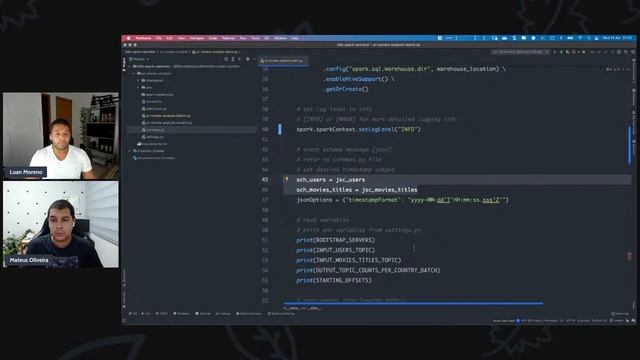Click print(INPUT_USERS_TOPIC) line
Viewport: 640px width, 360px height.
click(x=336, y=250)
